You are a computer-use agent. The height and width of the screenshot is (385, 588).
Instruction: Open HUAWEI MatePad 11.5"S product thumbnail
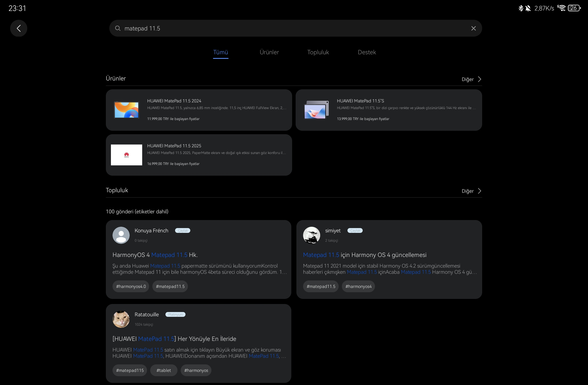tap(316, 110)
